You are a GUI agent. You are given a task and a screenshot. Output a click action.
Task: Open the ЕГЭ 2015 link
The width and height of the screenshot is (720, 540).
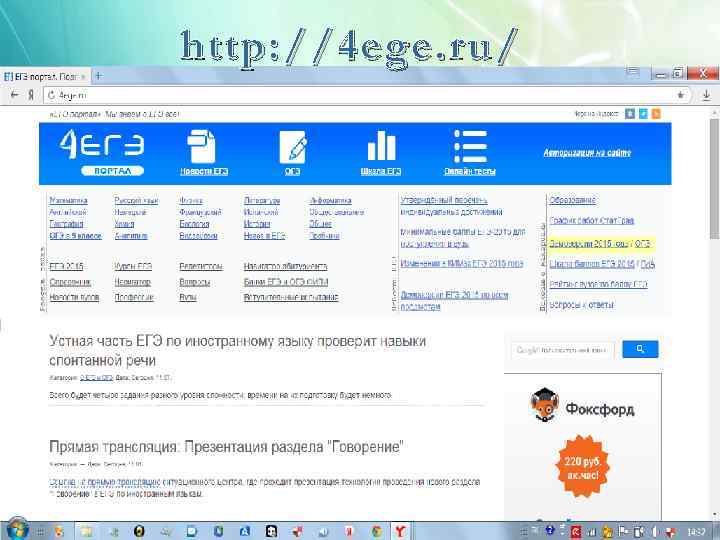(66, 266)
